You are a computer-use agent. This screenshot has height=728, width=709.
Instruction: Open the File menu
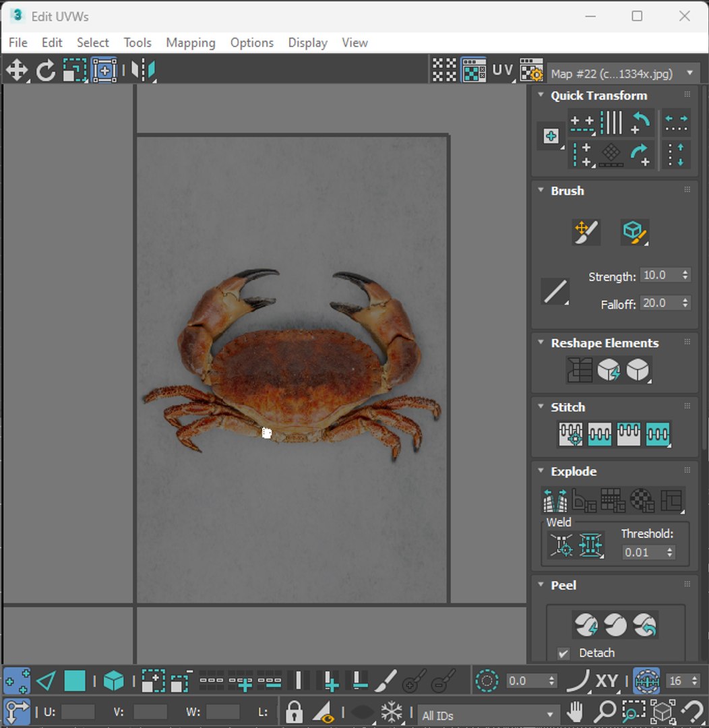18,42
